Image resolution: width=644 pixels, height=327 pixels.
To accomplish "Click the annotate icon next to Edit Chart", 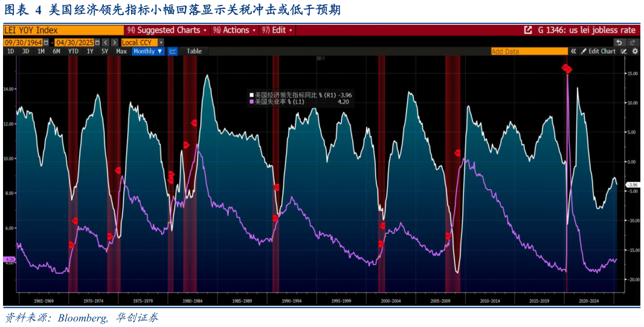I will coord(623,51).
